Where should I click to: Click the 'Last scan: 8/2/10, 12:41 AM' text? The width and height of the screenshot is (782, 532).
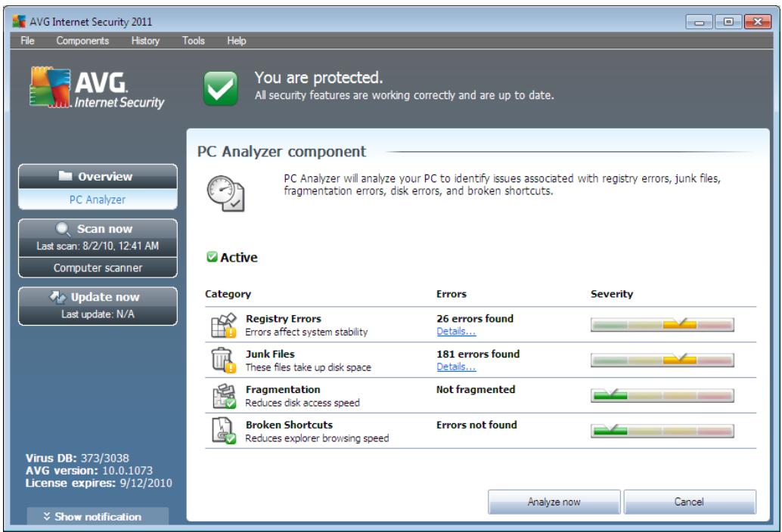click(98, 246)
